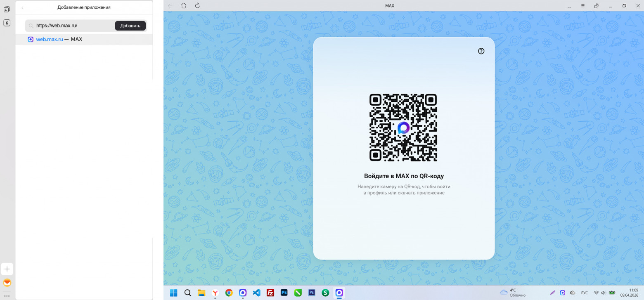
Task: Open the tab counter showing 6
Action: coord(7,23)
